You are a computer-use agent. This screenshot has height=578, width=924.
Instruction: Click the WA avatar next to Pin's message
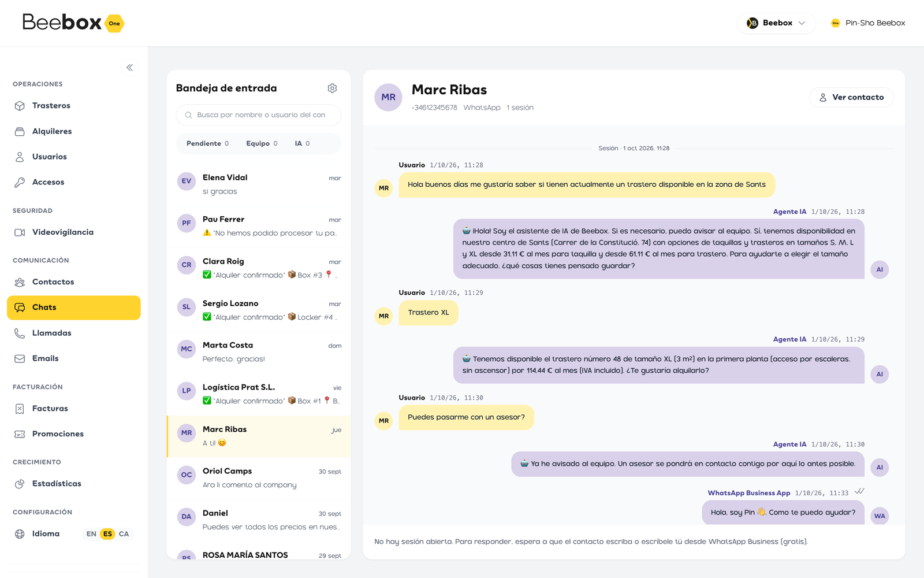[x=880, y=516]
